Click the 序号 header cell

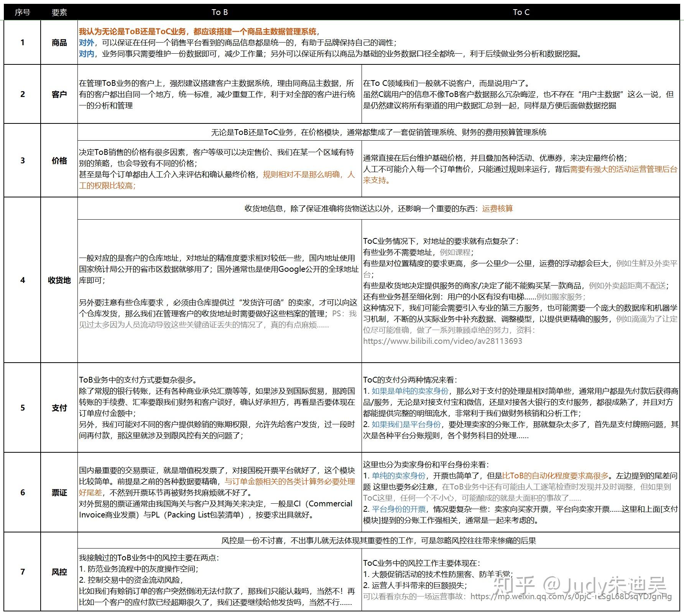pos(22,12)
